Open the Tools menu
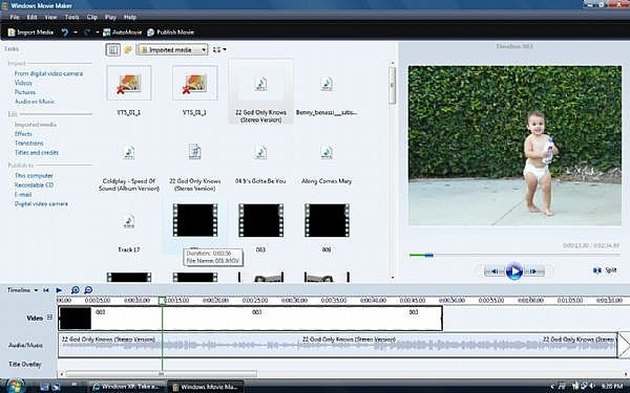 72,17
